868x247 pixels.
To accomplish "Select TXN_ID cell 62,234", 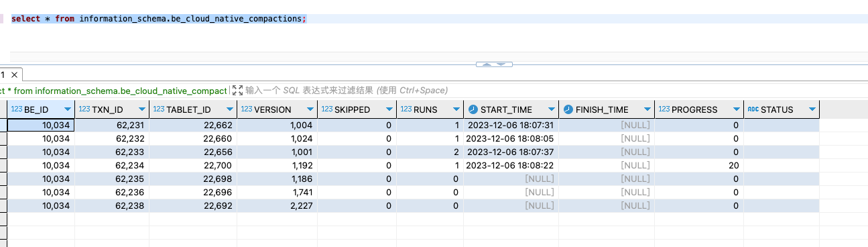I will pyautogui.click(x=111, y=165).
